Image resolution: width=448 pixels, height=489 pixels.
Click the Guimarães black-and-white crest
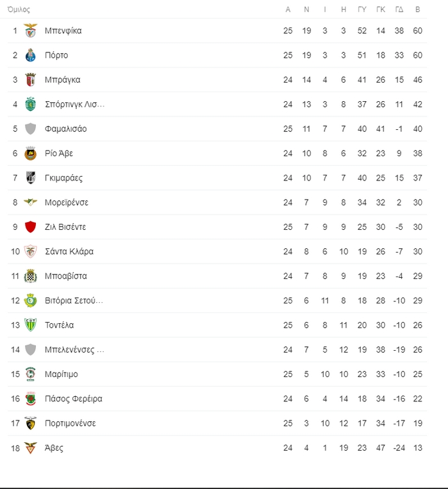[x=30, y=178]
